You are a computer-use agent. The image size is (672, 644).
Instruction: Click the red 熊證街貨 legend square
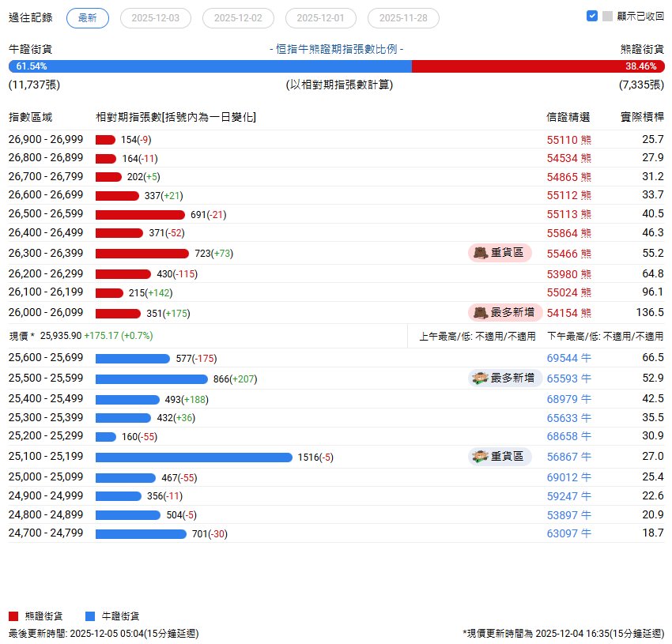[13, 616]
